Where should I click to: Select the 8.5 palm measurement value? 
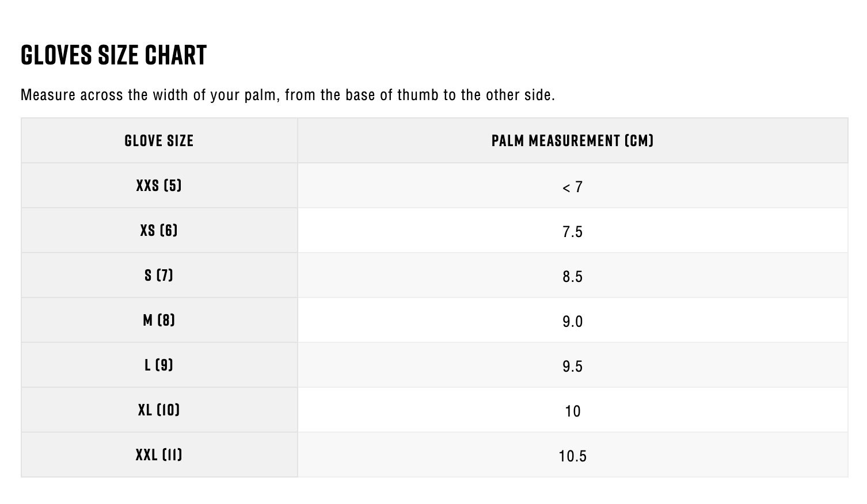(572, 277)
